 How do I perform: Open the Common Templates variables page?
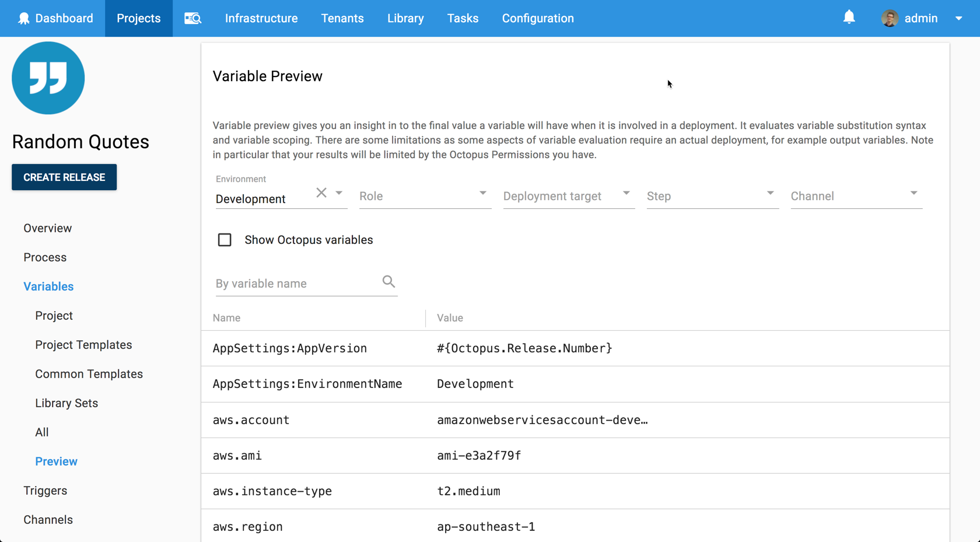[x=89, y=374]
